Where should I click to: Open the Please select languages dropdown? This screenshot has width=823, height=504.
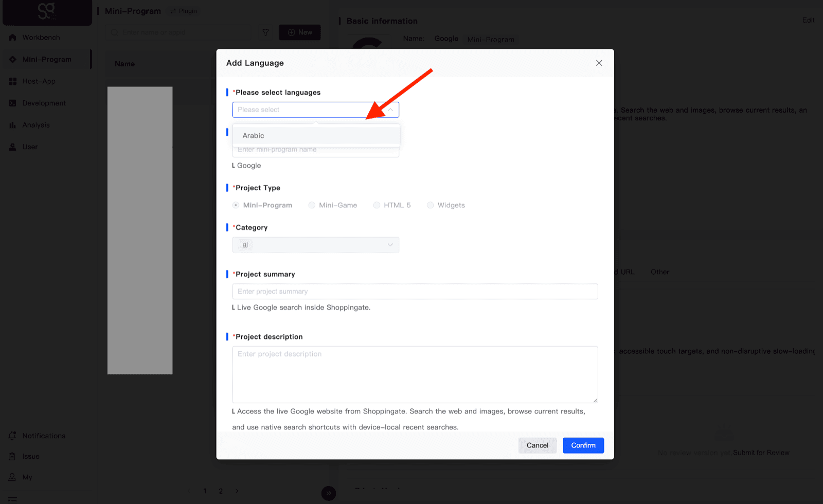tap(315, 110)
